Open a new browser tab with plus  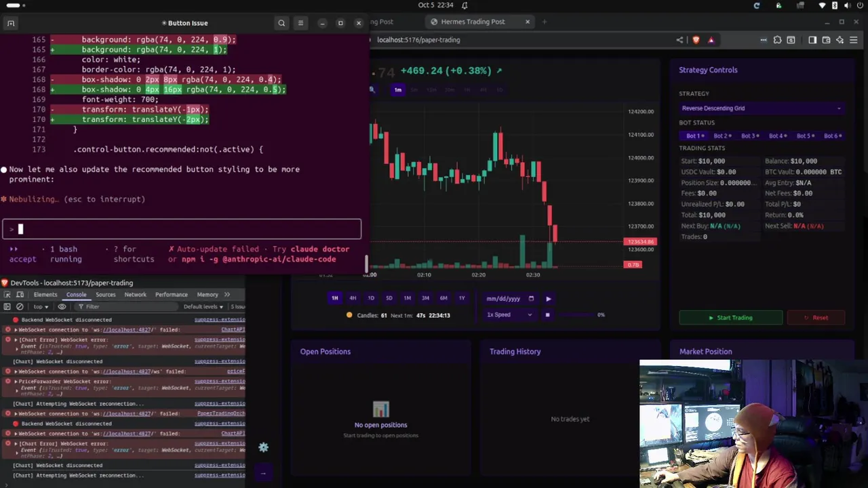[544, 22]
